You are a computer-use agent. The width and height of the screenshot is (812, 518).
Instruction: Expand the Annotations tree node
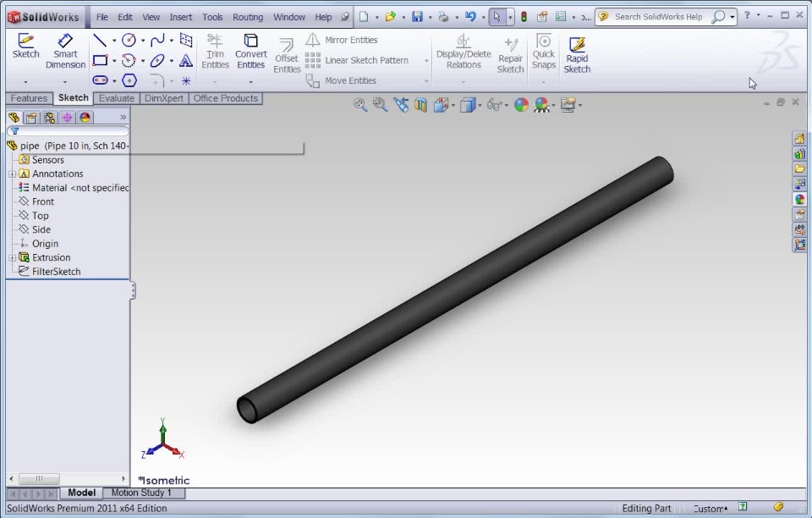point(12,174)
